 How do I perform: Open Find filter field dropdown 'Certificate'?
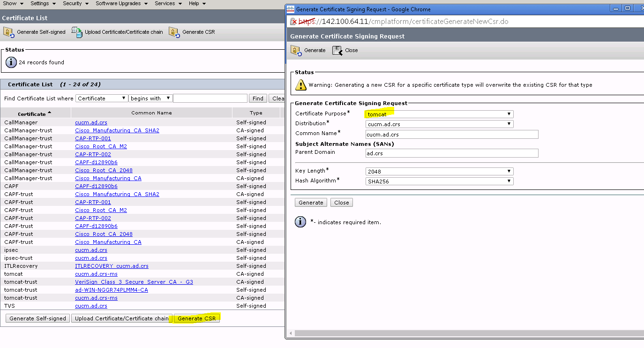tap(102, 98)
